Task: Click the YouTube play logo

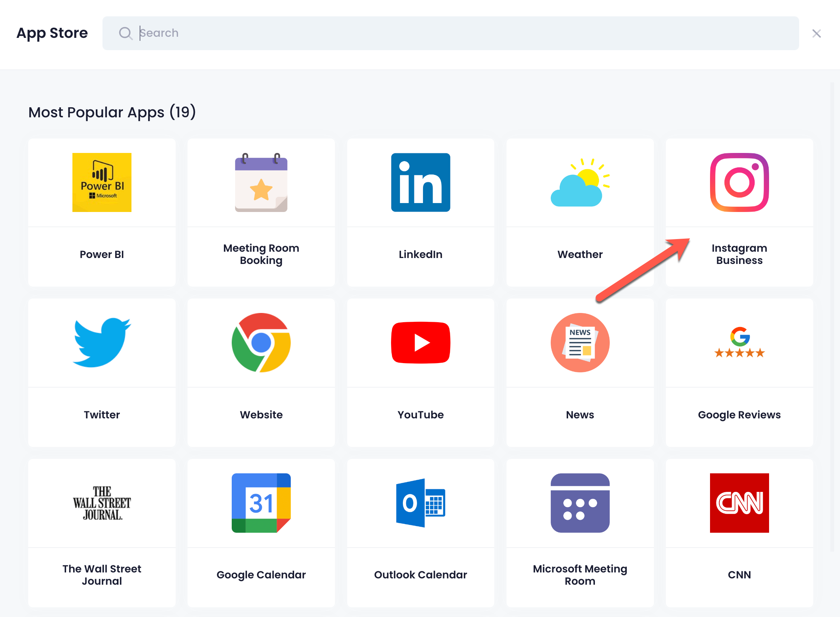Action: [421, 343]
